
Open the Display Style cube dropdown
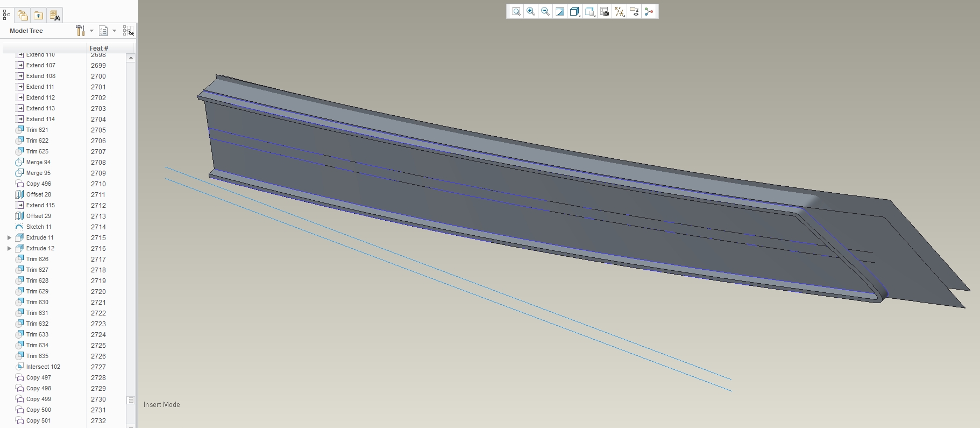pyautogui.click(x=574, y=11)
